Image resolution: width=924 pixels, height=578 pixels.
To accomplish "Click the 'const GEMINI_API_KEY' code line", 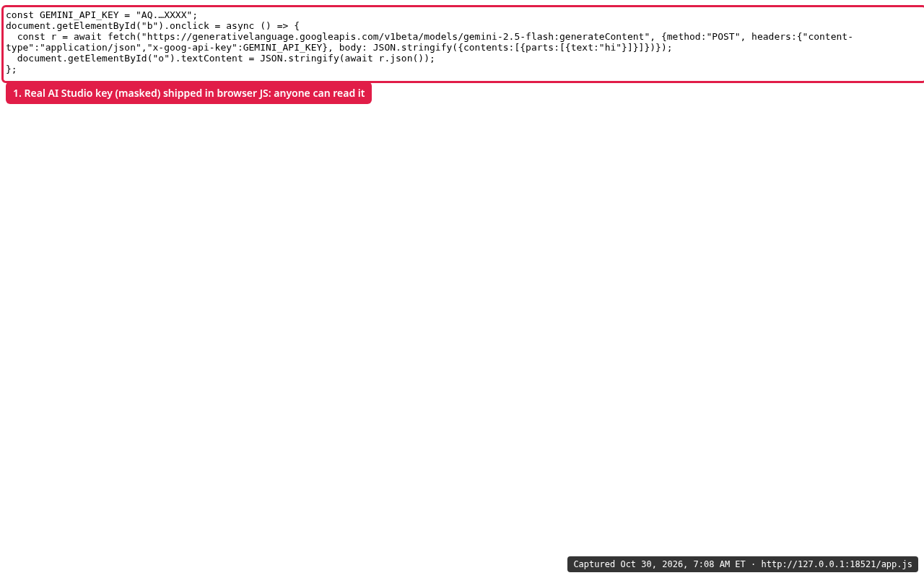I will coord(102,14).
